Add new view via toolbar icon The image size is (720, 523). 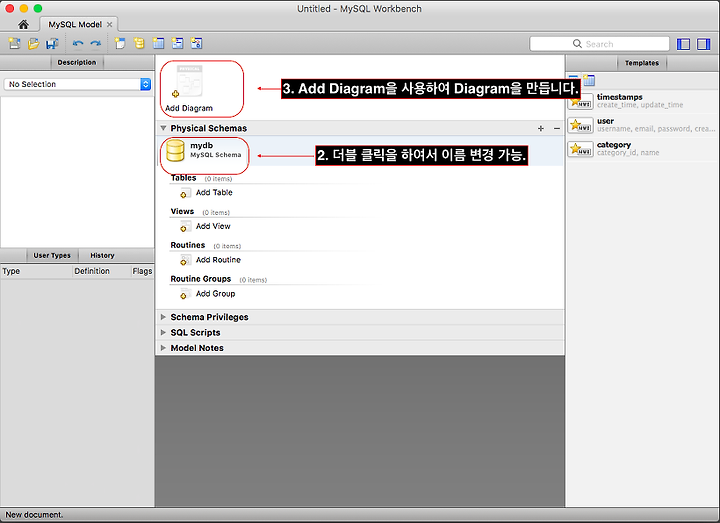click(178, 44)
